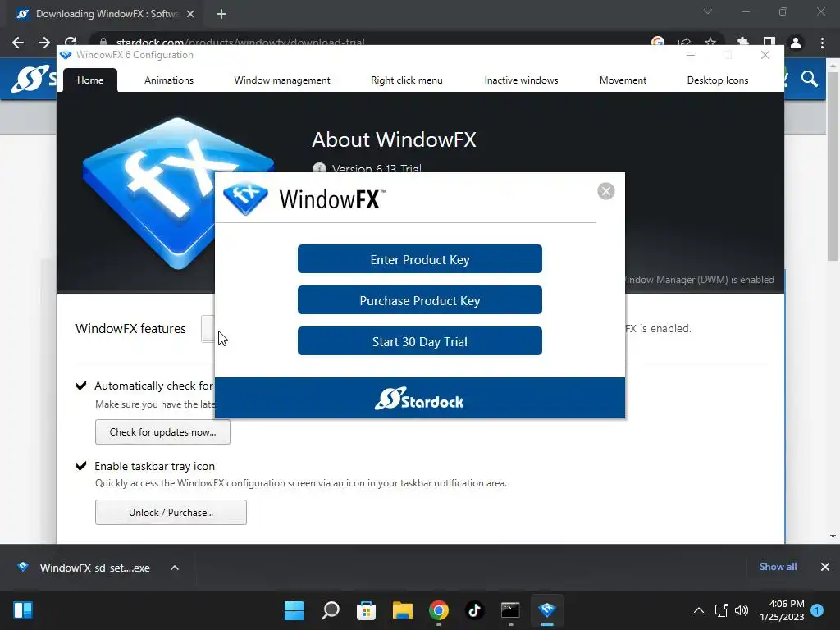
Task: Open taskbar Search
Action: click(x=330, y=610)
